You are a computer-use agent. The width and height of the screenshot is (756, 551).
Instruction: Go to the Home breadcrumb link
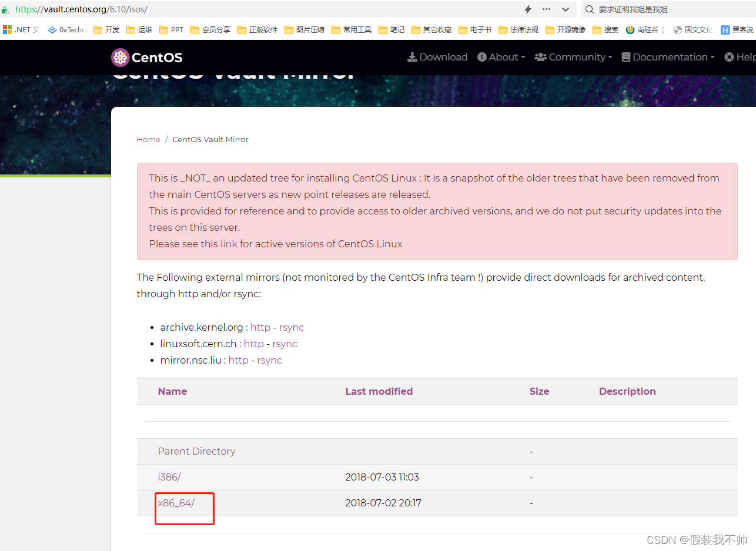pyautogui.click(x=149, y=139)
